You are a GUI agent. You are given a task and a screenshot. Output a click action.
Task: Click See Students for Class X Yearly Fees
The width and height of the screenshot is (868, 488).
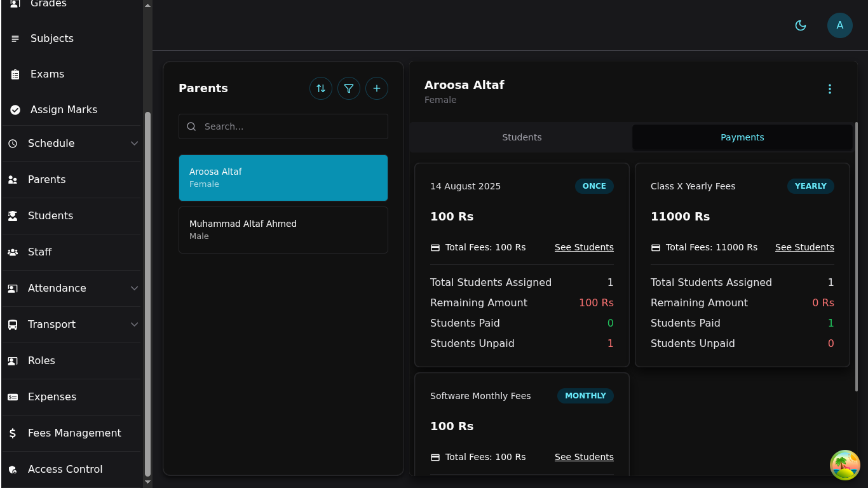pyautogui.click(x=804, y=247)
